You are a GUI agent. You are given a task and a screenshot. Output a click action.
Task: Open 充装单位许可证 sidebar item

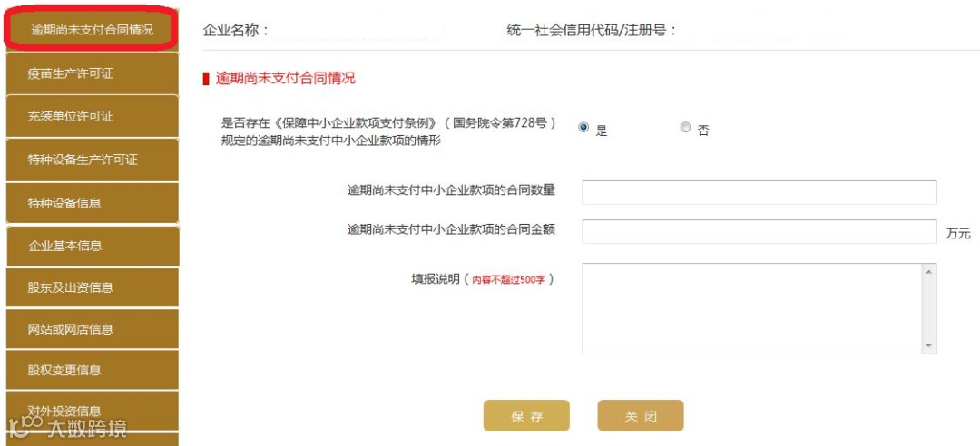[90, 116]
